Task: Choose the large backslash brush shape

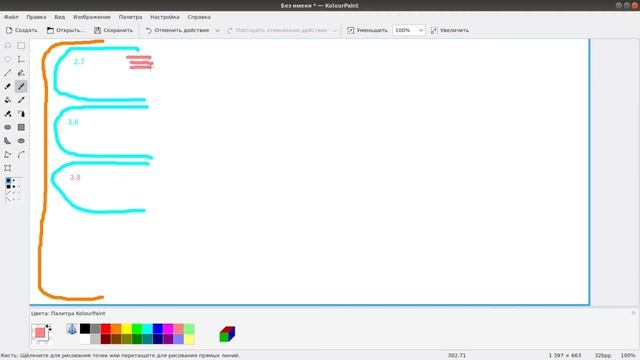Action: 8,199
